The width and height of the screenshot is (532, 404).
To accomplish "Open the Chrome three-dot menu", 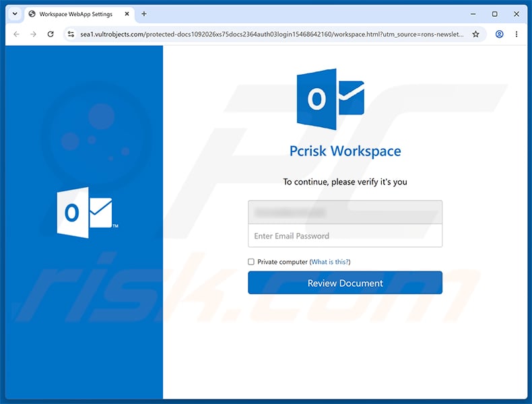I will pyautogui.click(x=517, y=34).
